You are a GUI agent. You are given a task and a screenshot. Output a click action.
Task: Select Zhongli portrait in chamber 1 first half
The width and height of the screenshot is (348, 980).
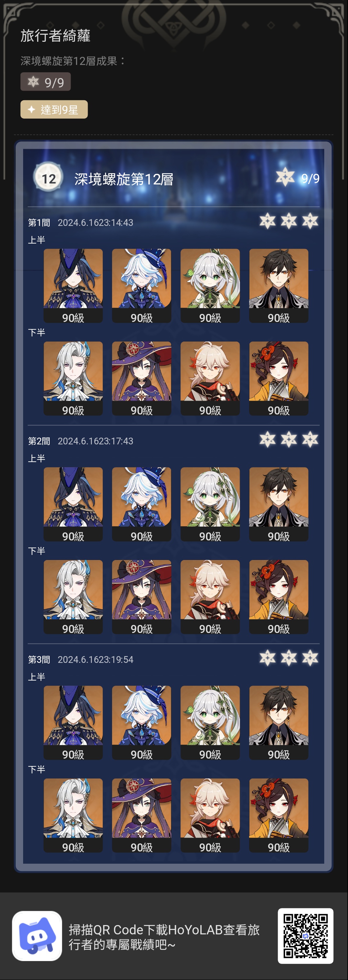pyautogui.click(x=279, y=286)
